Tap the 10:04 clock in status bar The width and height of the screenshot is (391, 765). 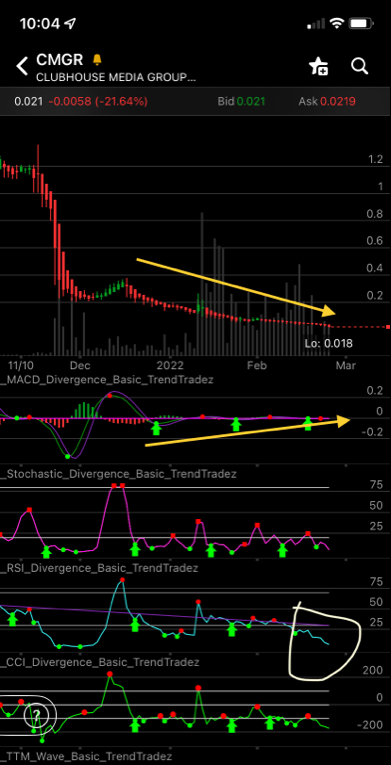click(x=40, y=23)
